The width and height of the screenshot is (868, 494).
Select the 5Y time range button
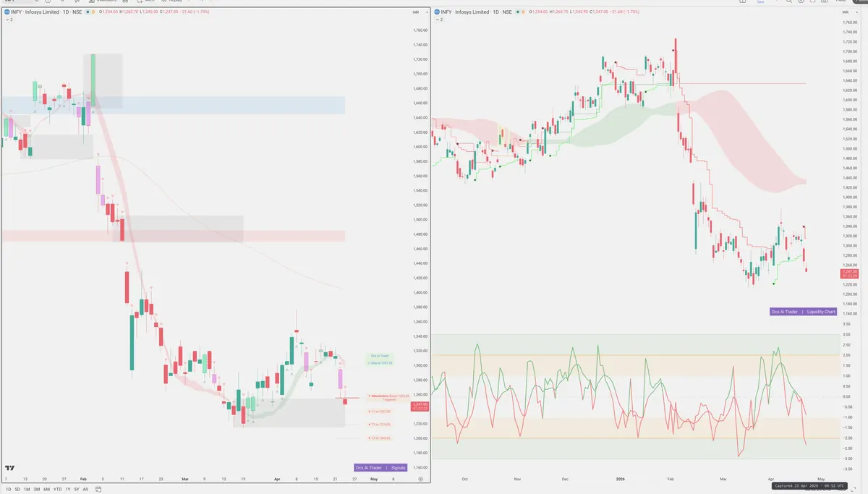tap(77, 490)
